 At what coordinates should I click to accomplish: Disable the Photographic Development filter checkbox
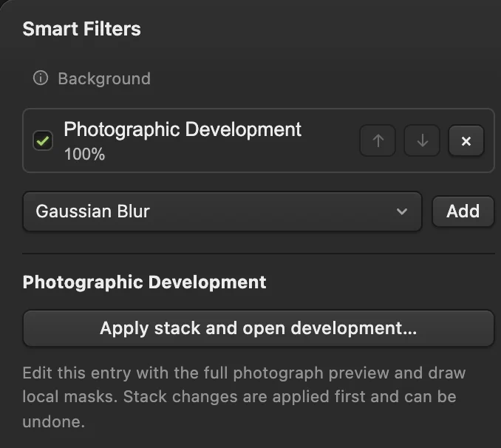(43, 140)
